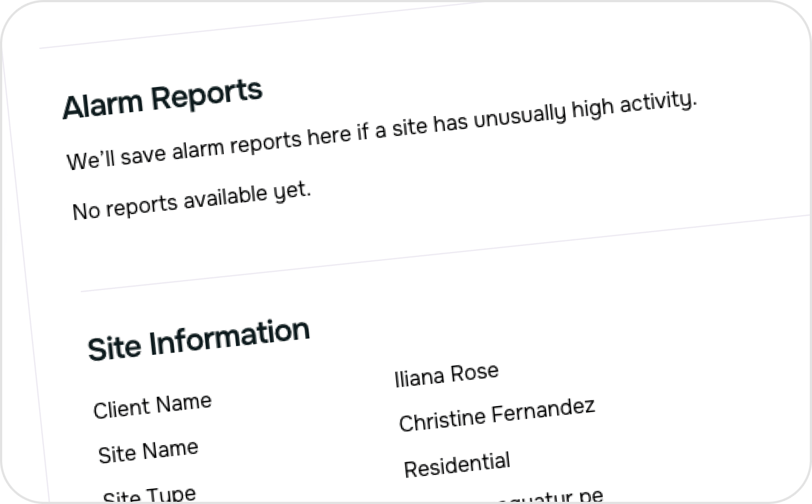Select the site name Christine Fernandez
812x504 pixels.
497,415
